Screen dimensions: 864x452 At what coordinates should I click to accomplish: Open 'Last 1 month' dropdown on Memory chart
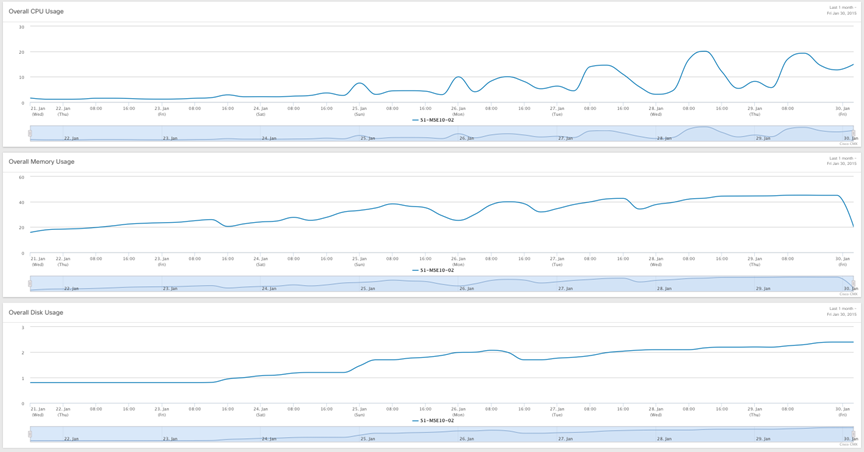[841, 157]
